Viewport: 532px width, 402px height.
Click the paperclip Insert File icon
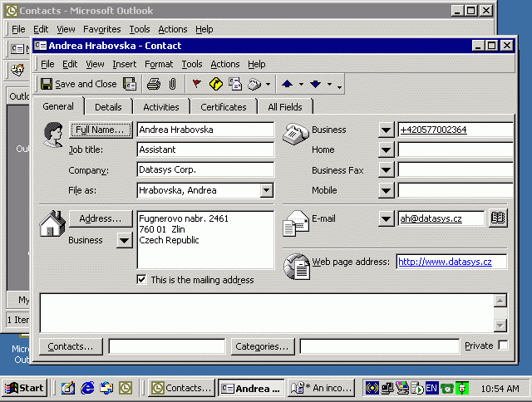tap(172, 84)
